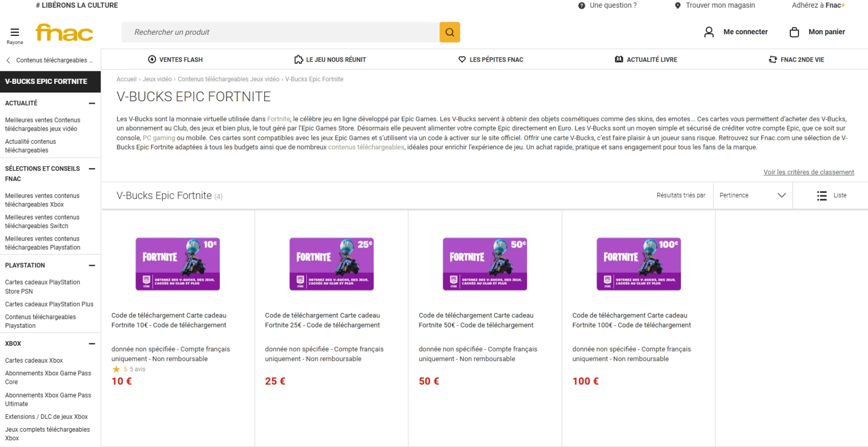This screenshot has height=447, width=868.
Task: Open the shopping bag basket icon
Action: 794,32
